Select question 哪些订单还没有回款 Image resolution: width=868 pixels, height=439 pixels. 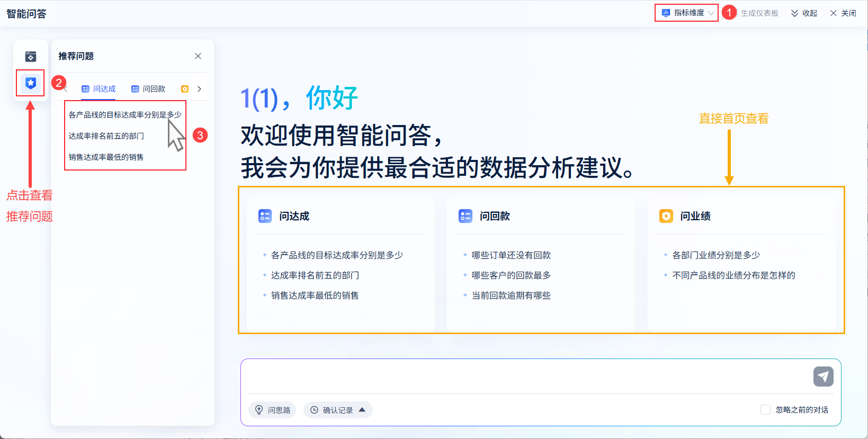pos(511,255)
